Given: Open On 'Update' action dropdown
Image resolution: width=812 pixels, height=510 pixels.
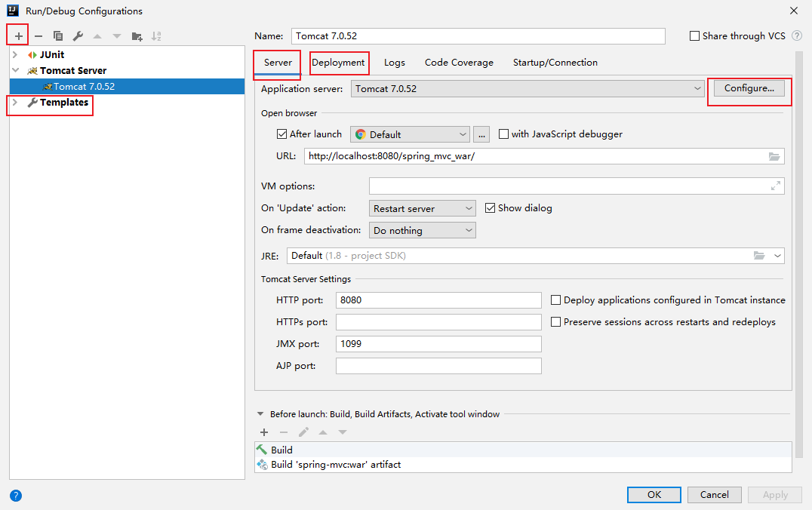Looking at the screenshot, I should click(x=423, y=208).
